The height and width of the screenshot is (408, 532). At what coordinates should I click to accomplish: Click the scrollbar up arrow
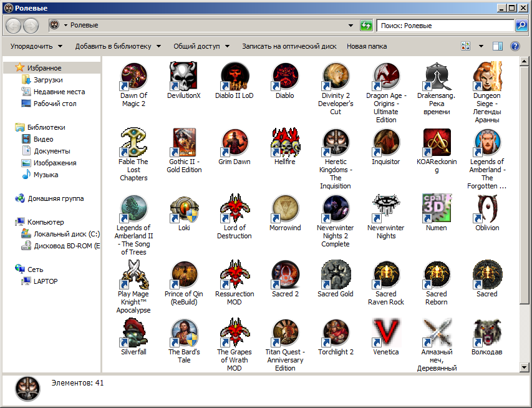click(x=524, y=61)
